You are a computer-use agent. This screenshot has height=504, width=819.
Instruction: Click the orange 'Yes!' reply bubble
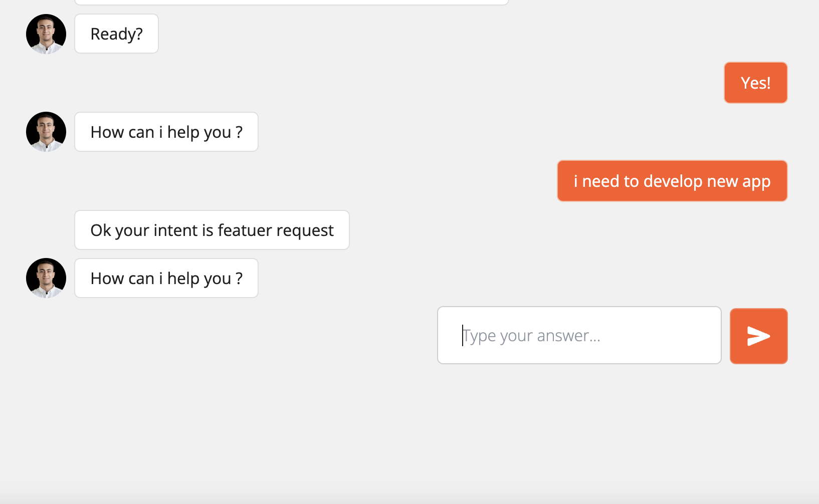(755, 83)
